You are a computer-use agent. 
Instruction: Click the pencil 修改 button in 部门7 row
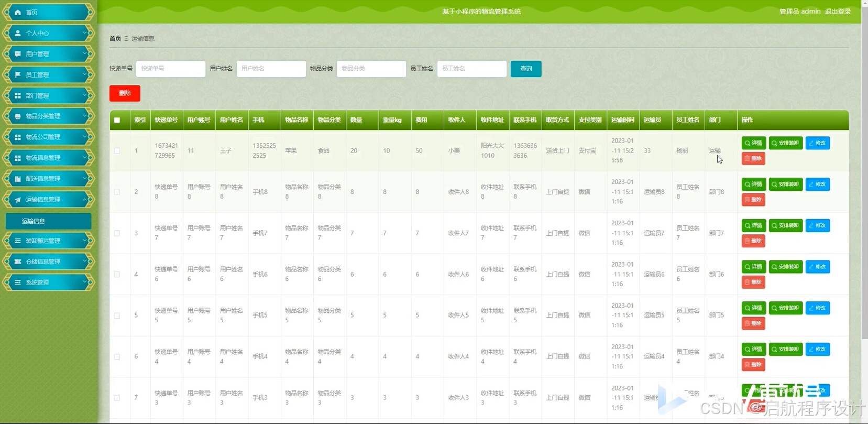click(818, 225)
